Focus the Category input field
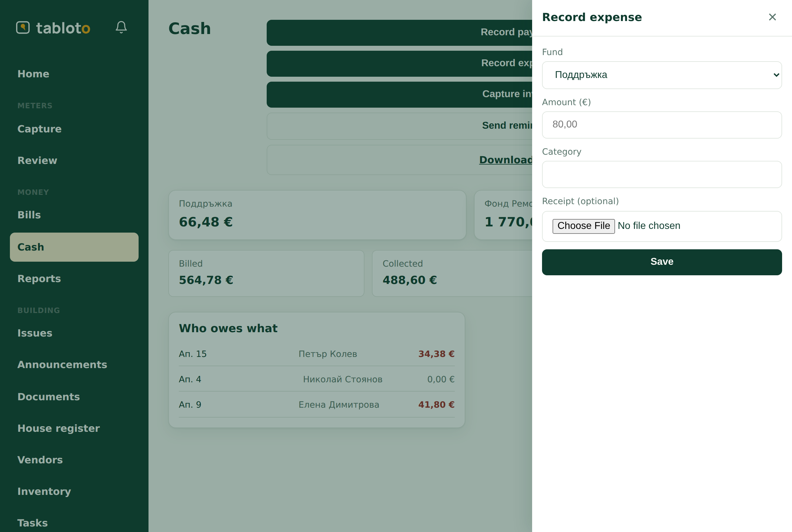Viewport: 792px width, 532px height. [662, 174]
